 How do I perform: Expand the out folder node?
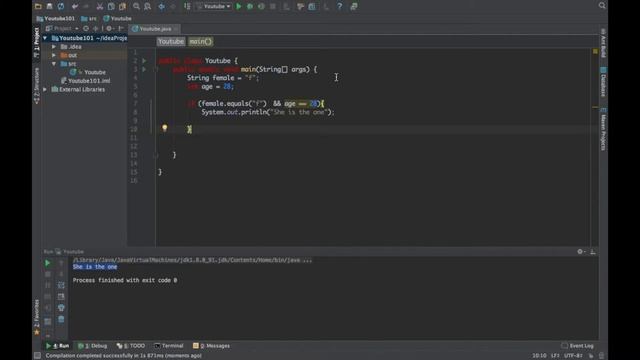(53, 55)
